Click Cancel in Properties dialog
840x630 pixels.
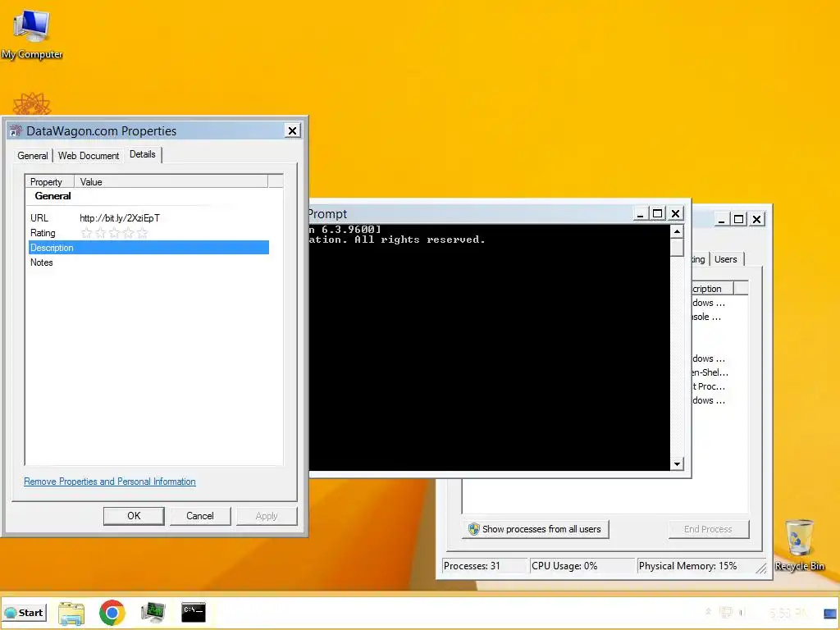(x=200, y=516)
